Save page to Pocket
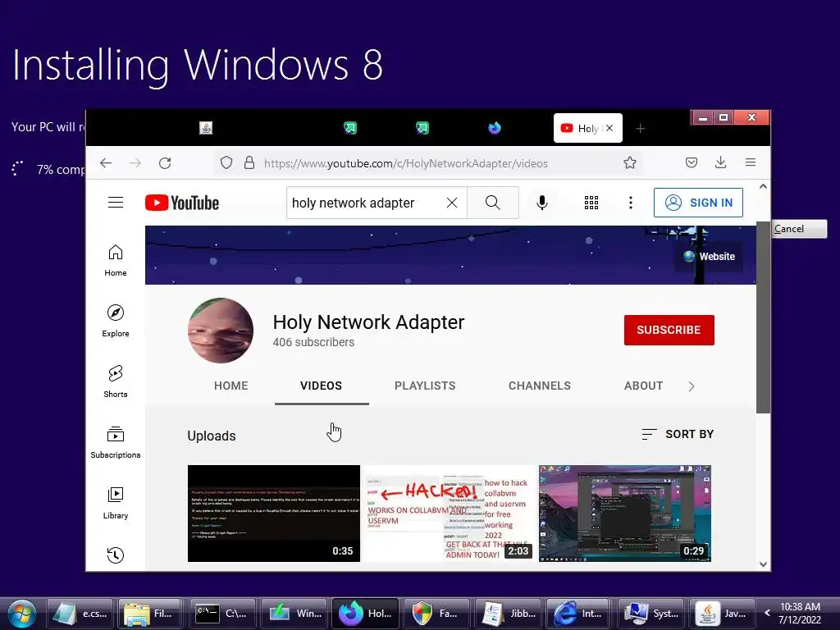Image resolution: width=840 pixels, height=630 pixels. coord(692,162)
